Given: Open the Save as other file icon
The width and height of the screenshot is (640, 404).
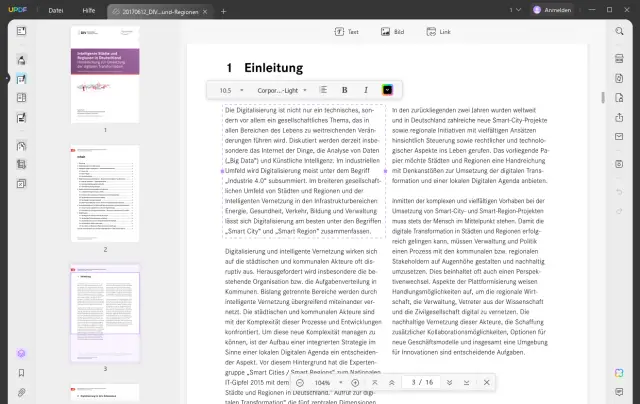Looking at the screenshot, I should click(x=619, y=98).
